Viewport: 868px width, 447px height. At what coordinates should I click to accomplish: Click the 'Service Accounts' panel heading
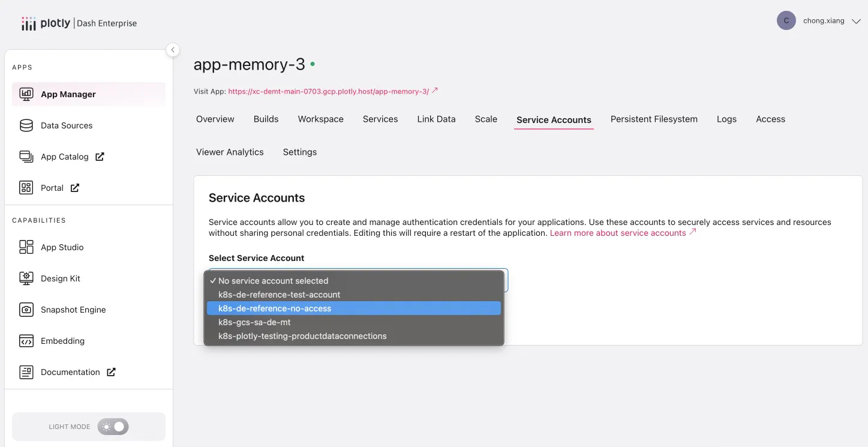point(257,198)
